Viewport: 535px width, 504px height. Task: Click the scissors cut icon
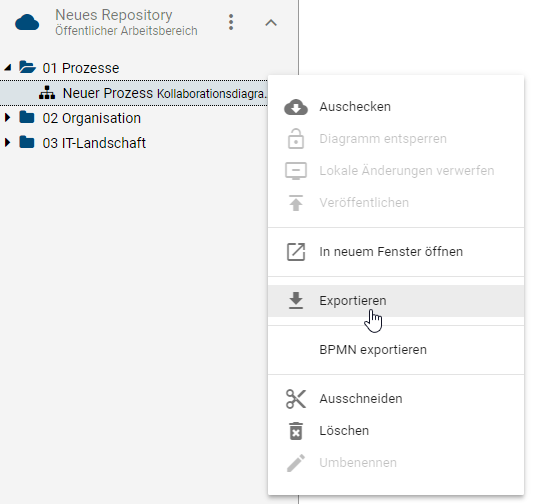coord(296,399)
